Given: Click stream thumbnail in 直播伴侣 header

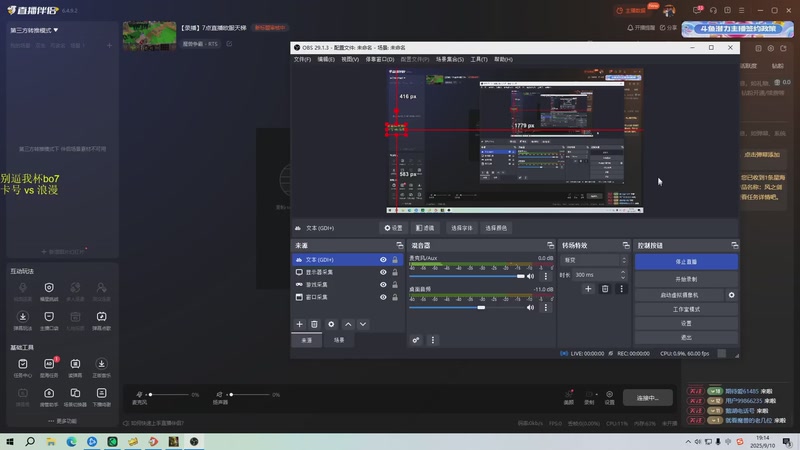Looking at the screenshot, I should tap(149, 35).
